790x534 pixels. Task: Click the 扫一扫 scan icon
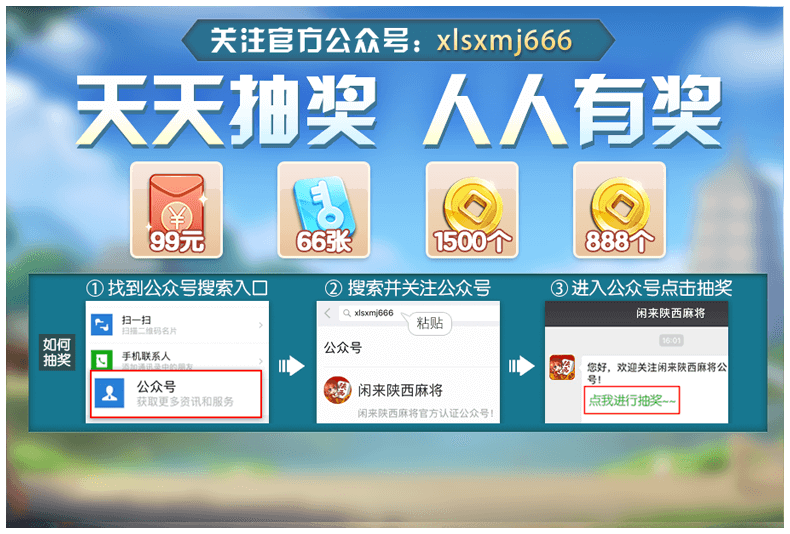click(x=101, y=324)
